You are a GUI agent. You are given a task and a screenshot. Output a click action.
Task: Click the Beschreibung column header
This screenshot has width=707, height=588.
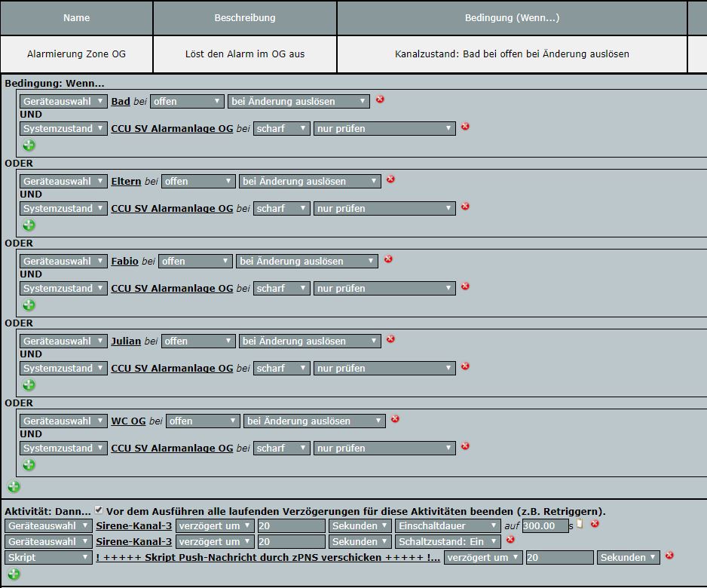245,17
